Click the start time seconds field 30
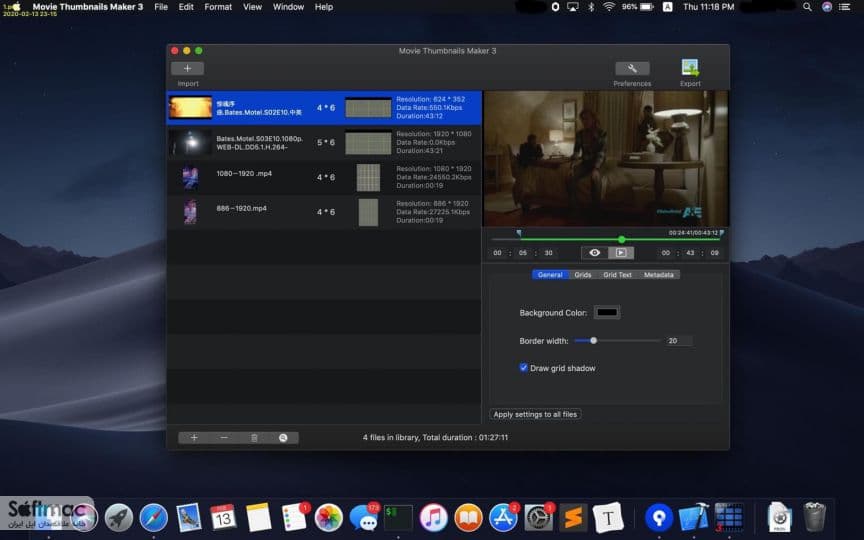The height and width of the screenshot is (540, 864). [548, 253]
